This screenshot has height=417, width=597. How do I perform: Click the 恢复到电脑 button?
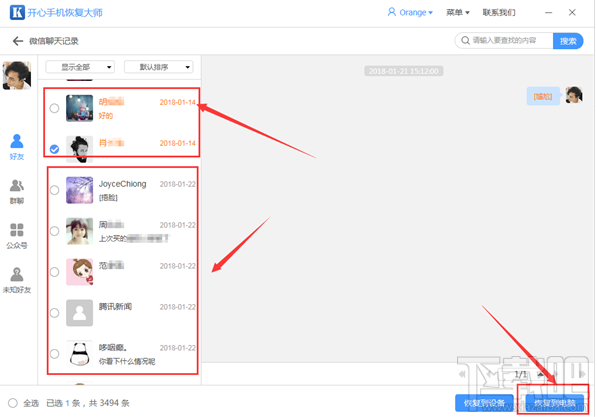point(555,403)
